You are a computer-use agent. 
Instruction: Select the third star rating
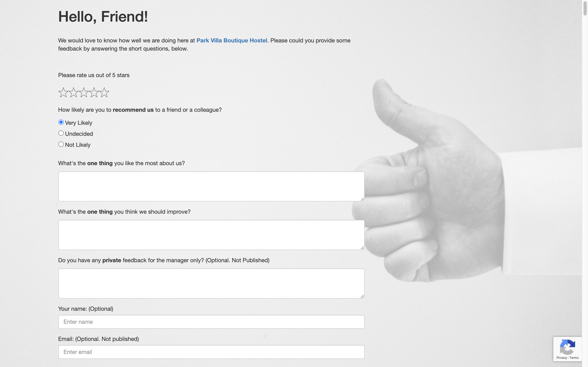(84, 93)
